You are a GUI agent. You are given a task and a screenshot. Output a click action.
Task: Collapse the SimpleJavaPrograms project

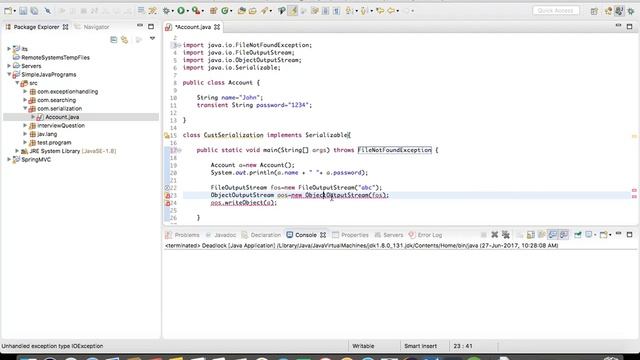9,74
